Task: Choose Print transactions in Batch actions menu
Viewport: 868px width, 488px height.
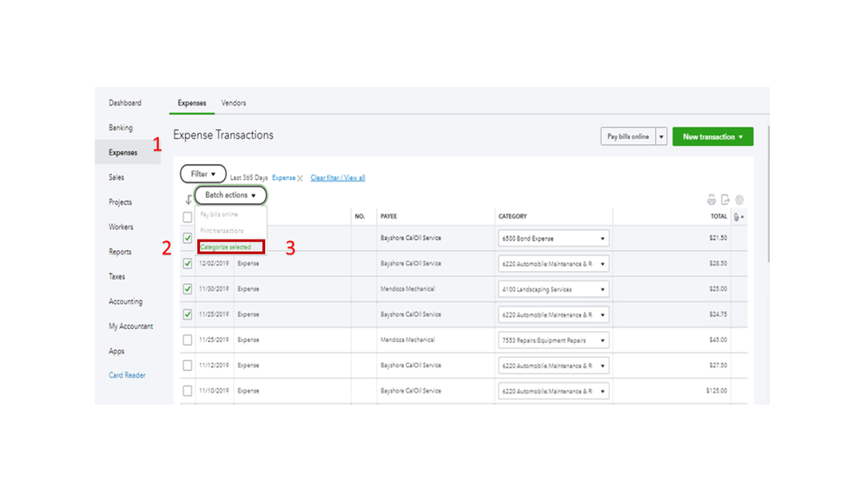Action: point(222,231)
